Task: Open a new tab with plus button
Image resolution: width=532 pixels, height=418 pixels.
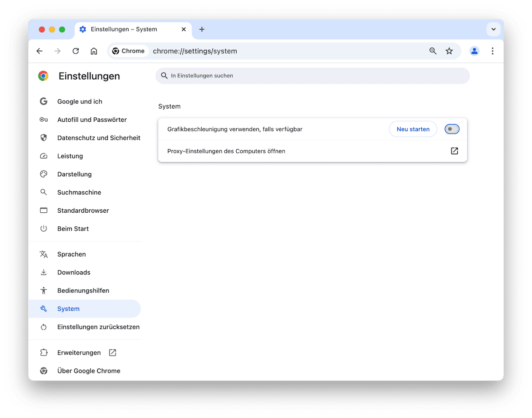Action: [202, 29]
